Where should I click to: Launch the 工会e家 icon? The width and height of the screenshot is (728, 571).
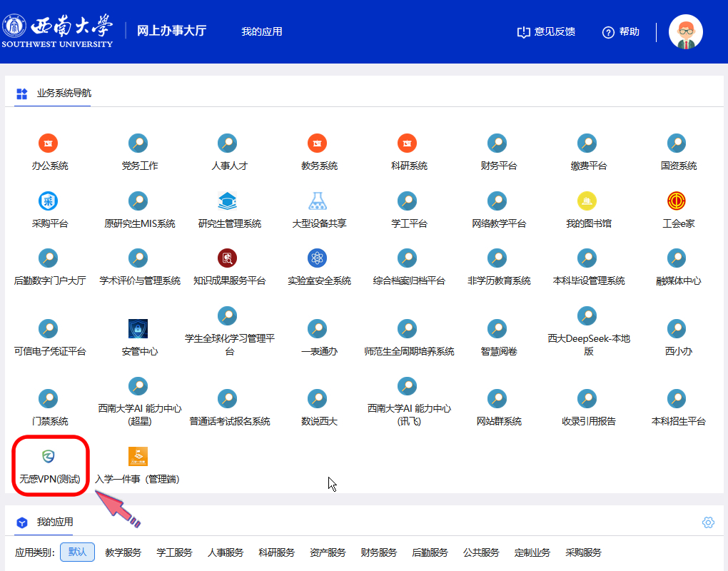677,201
